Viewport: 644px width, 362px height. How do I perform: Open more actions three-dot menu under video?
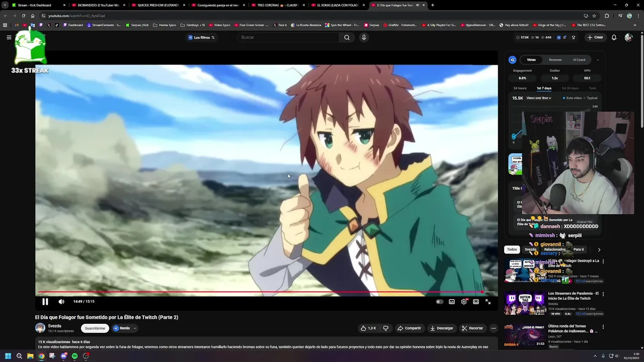pyautogui.click(x=494, y=328)
